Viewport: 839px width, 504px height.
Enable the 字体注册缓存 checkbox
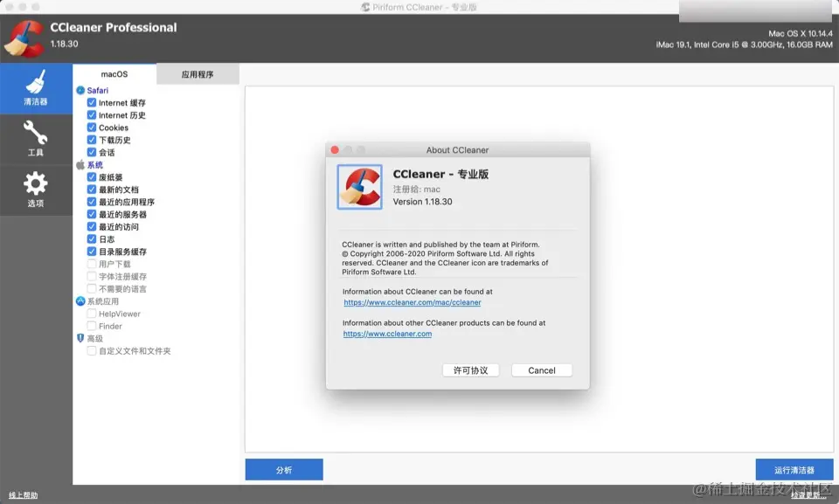click(92, 276)
